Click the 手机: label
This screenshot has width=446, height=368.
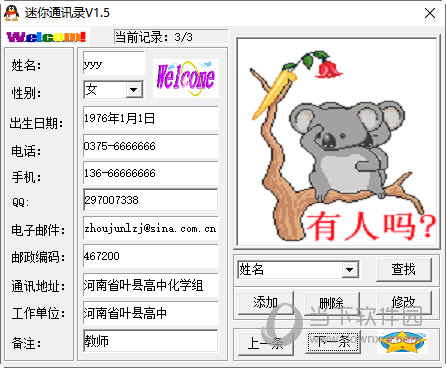coord(26,177)
